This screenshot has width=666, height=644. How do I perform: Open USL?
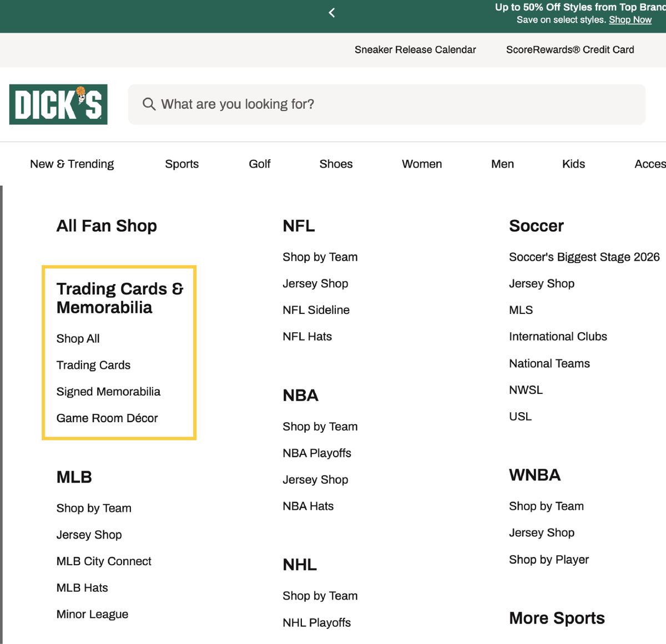(x=521, y=417)
